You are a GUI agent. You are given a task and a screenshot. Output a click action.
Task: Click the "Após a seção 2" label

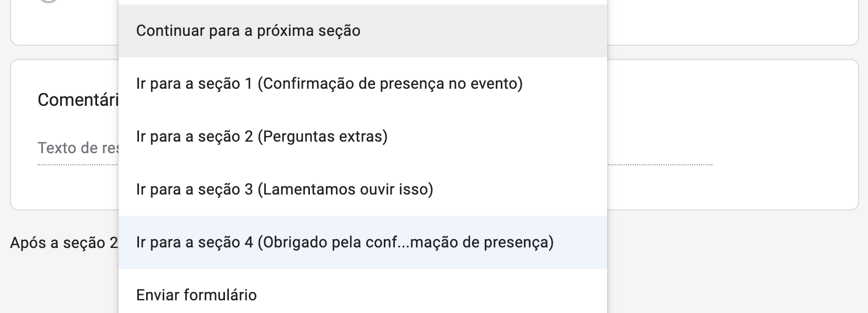coord(63,242)
